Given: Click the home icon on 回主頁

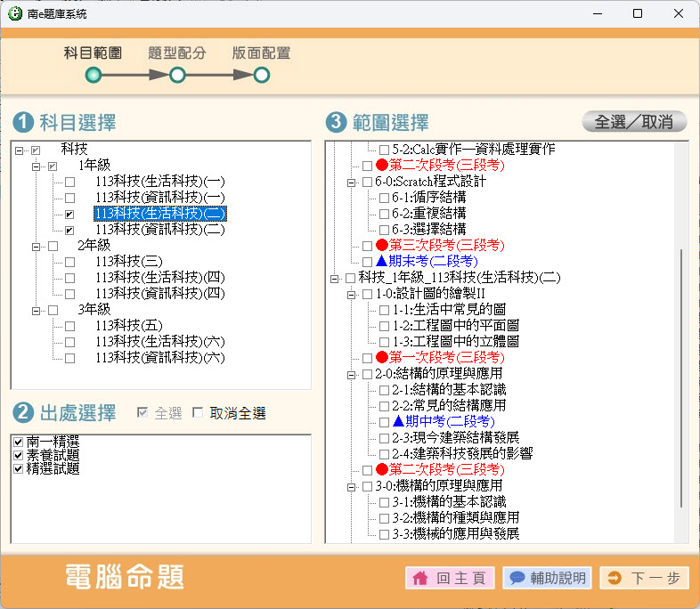Looking at the screenshot, I should 420,578.
